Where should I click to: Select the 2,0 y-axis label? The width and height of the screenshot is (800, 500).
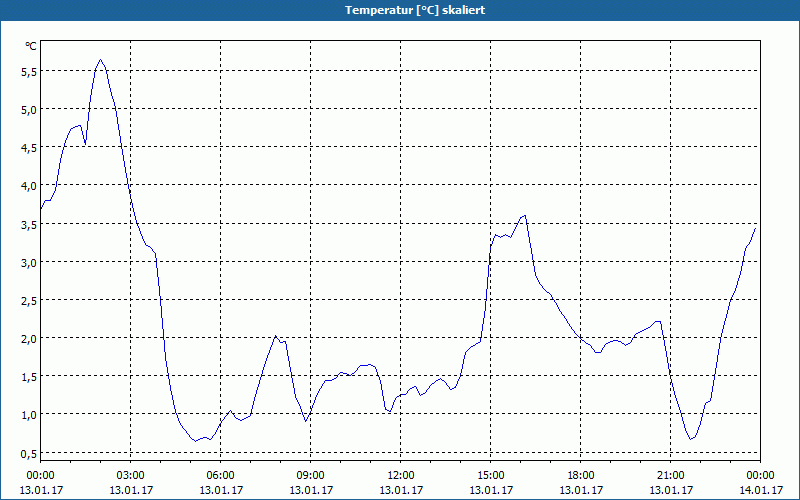coord(29,339)
